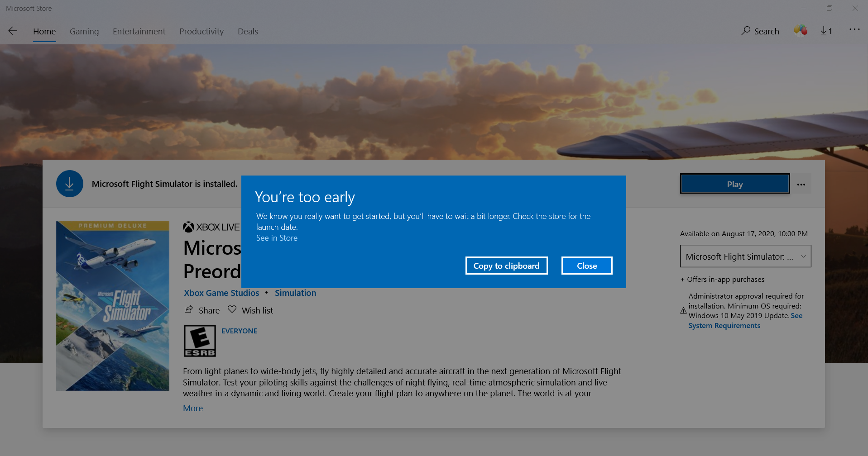Switch to the Gaming tab
868x456 pixels.
coord(84,31)
